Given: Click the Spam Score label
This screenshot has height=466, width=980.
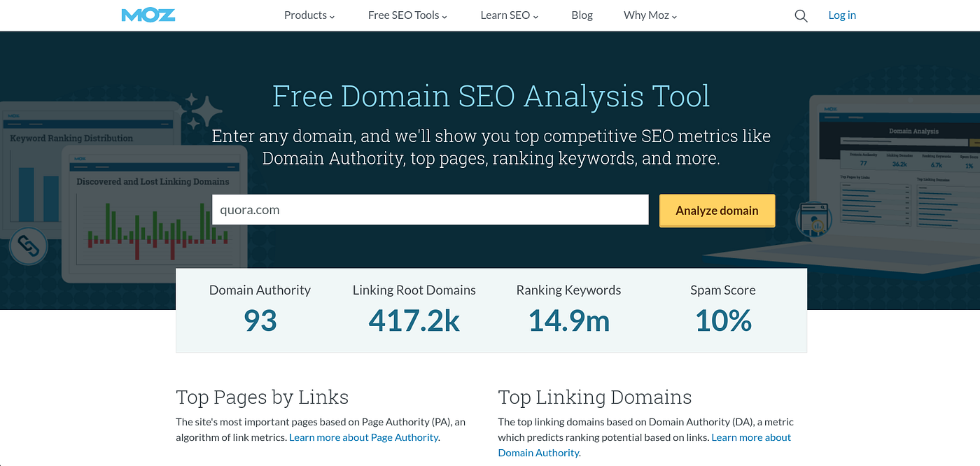Looking at the screenshot, I should click(723, 290).
